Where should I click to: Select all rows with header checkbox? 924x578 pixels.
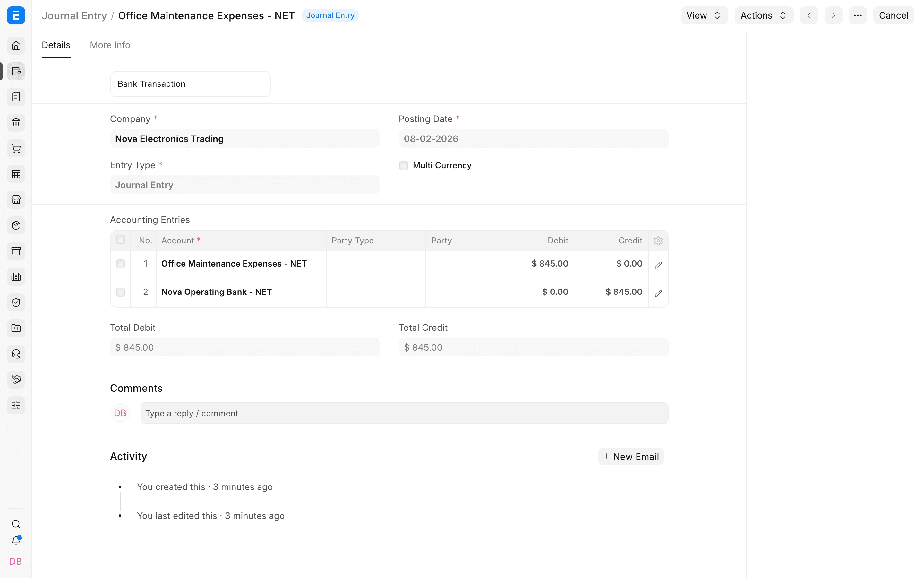(121, 240)
